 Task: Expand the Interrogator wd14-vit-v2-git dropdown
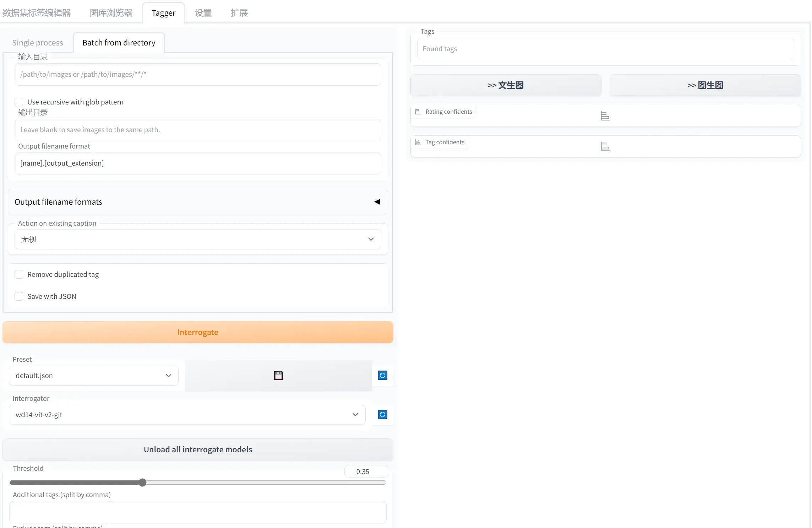187,415
